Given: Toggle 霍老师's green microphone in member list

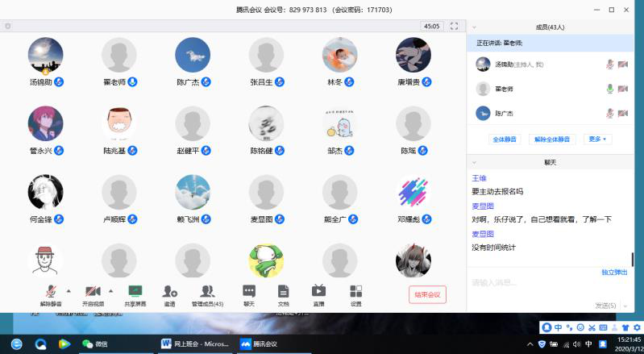Looking at the screenshot, I should pos(610,89).
